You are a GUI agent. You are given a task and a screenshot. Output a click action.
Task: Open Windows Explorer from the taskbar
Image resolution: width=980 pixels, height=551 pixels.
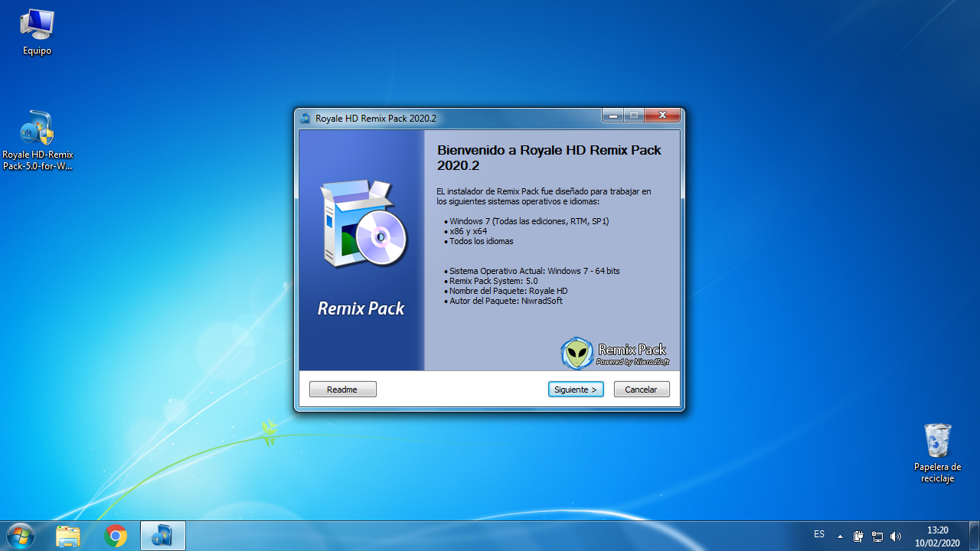[68, 534]
